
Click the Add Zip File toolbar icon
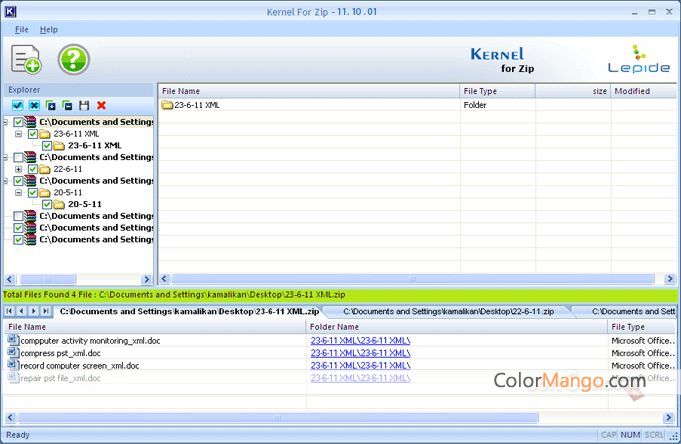tap(26, 59)
